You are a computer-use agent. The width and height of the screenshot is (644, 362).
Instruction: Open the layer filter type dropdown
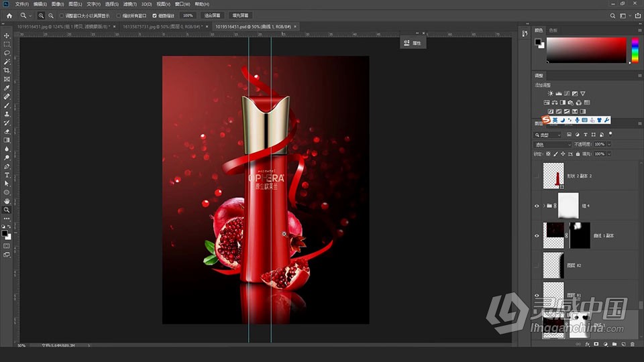click(547, 135)
